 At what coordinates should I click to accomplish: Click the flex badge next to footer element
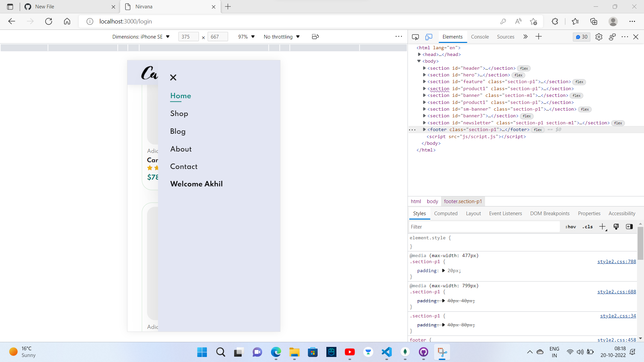[x=538, y=130]
